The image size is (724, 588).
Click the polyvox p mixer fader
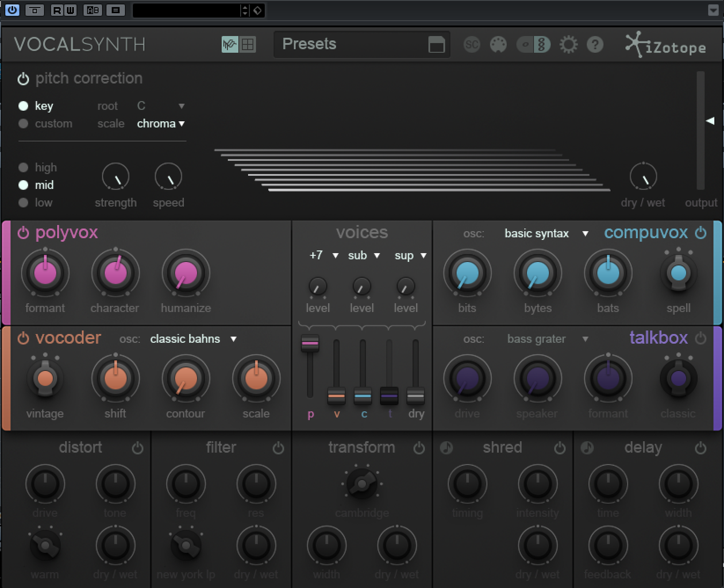pos(310,343)
